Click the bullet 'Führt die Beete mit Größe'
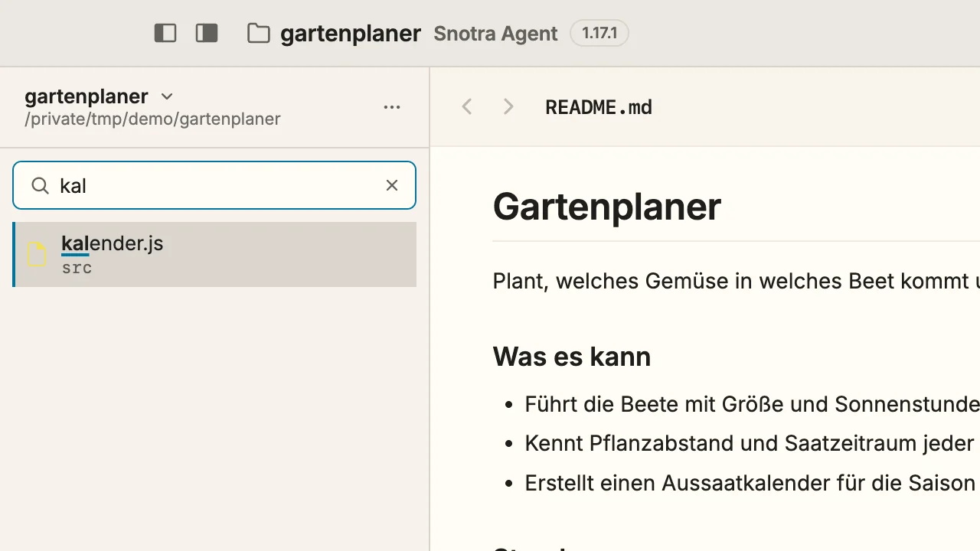Image resolution: width=980 pixels, height=551 pixels. coord(752,404)
